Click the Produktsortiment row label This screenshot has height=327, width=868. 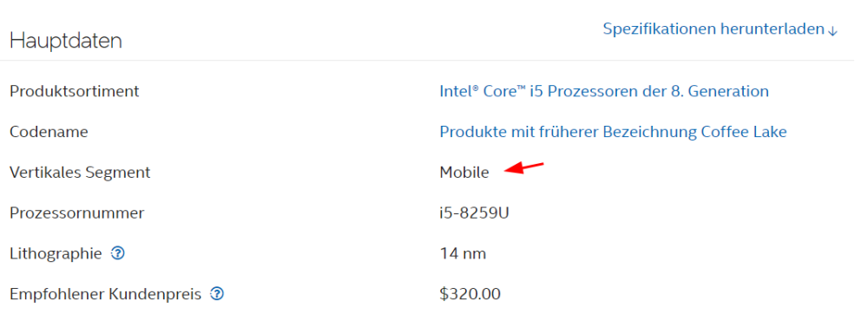point(74,91)
